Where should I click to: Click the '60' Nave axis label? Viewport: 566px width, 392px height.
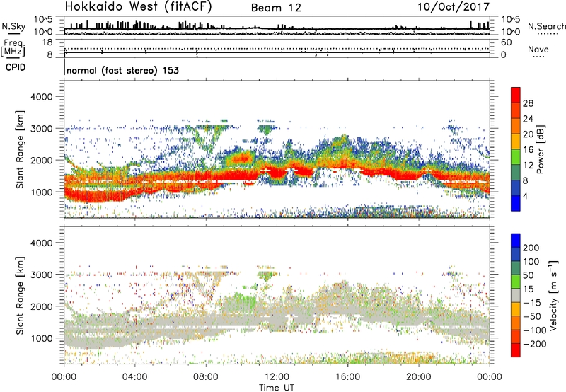506,42
